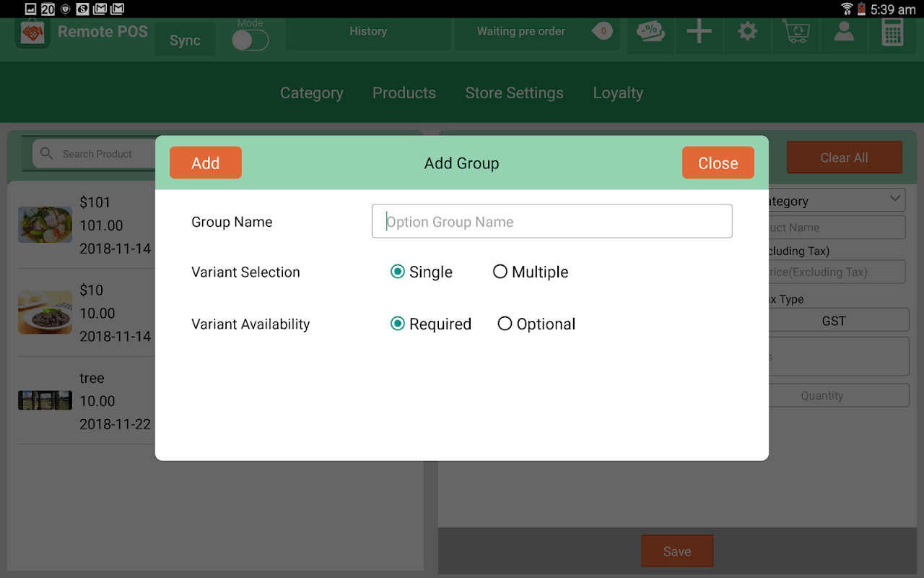Click the 'Group Name' label
The width and height of the screenshot is (924, 578).
point(232,222)
